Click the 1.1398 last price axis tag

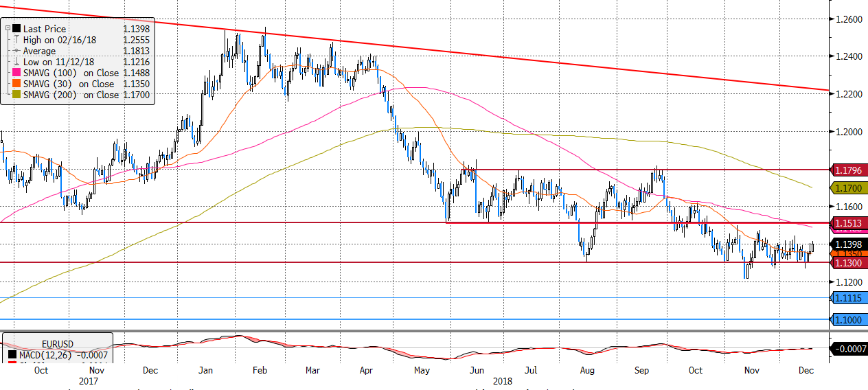(849, 244)
